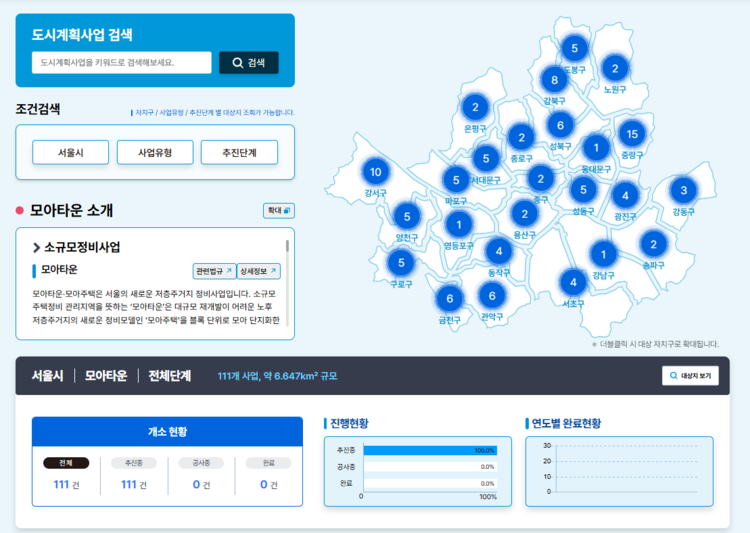Click the 검색 search button

point(249,63)
